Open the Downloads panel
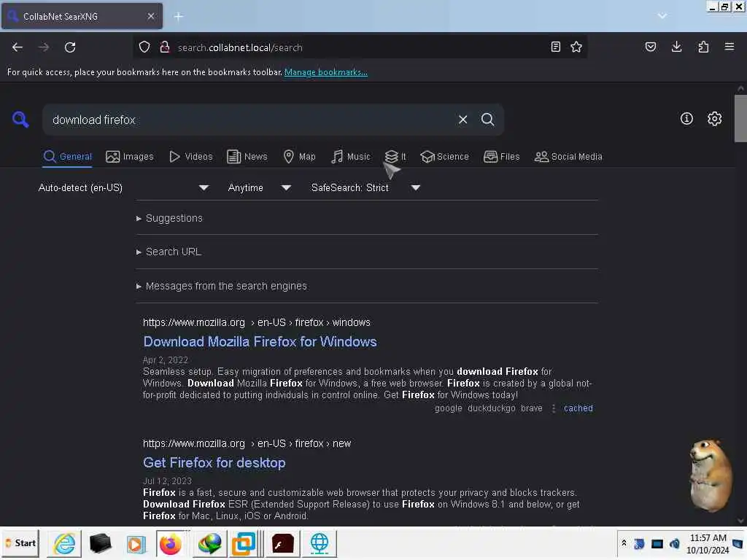Image resolution: width=747 pixels, height=560 pixels. click(676, 47)
